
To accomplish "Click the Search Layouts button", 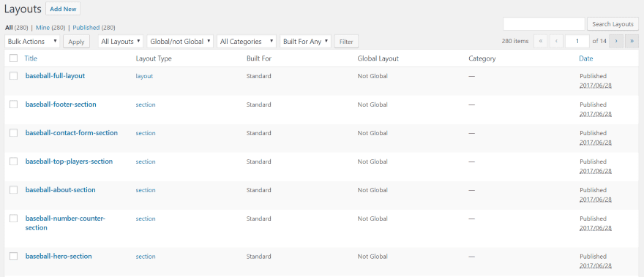I will [613, 24].
